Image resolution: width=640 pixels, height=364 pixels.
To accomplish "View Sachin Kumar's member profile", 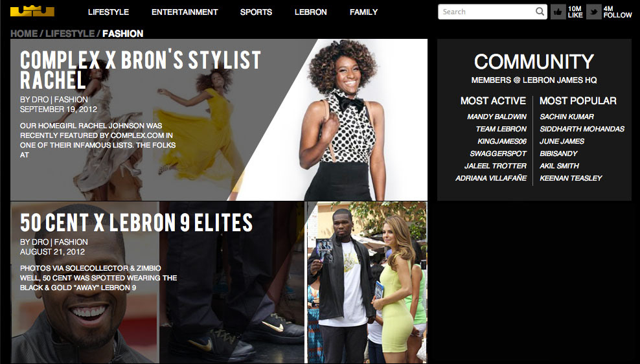I will [x=567, y=117].
